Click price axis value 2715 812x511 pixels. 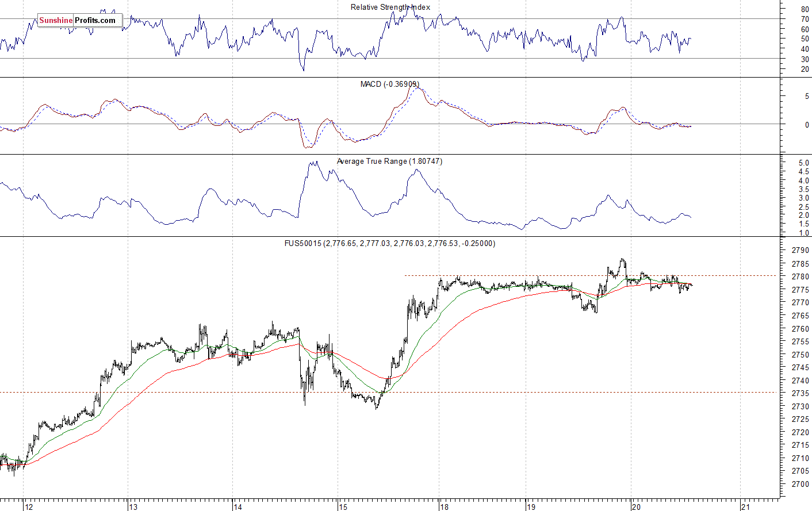coord(800,445)
